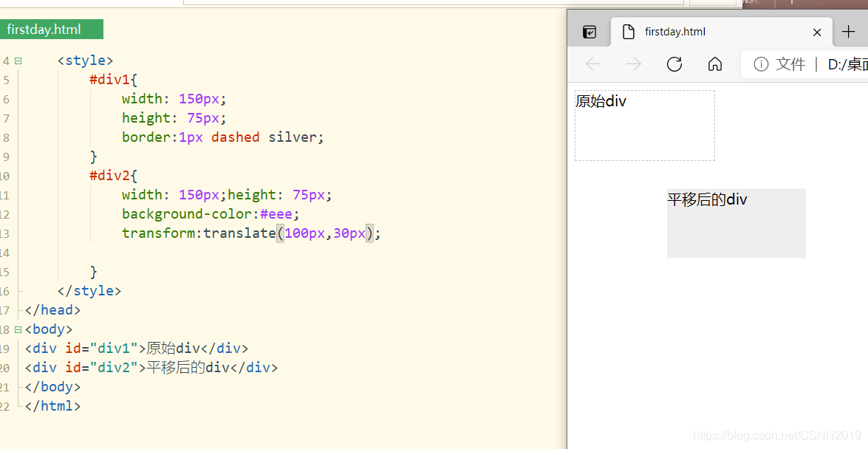Place cursor on #div1{ selector line
Screen dimensions: 868x449
(x=114, y=80)
